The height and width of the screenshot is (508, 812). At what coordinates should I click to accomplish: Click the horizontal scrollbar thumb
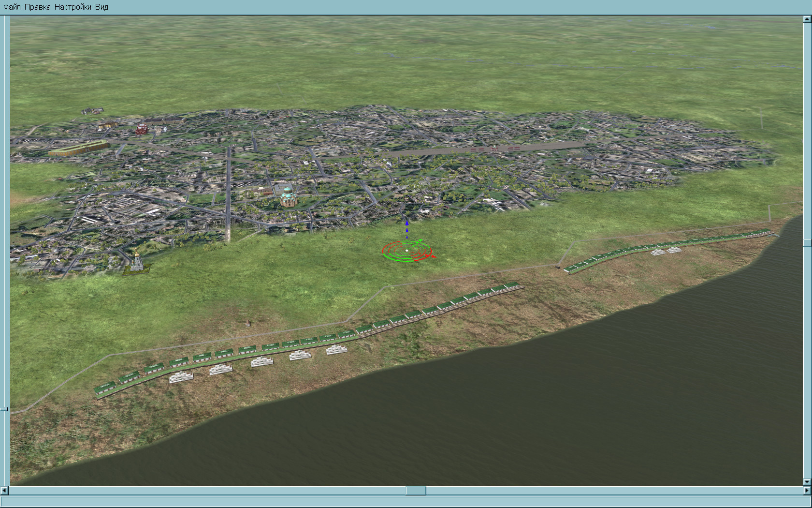pyautogui.click(x=416, y=491)
